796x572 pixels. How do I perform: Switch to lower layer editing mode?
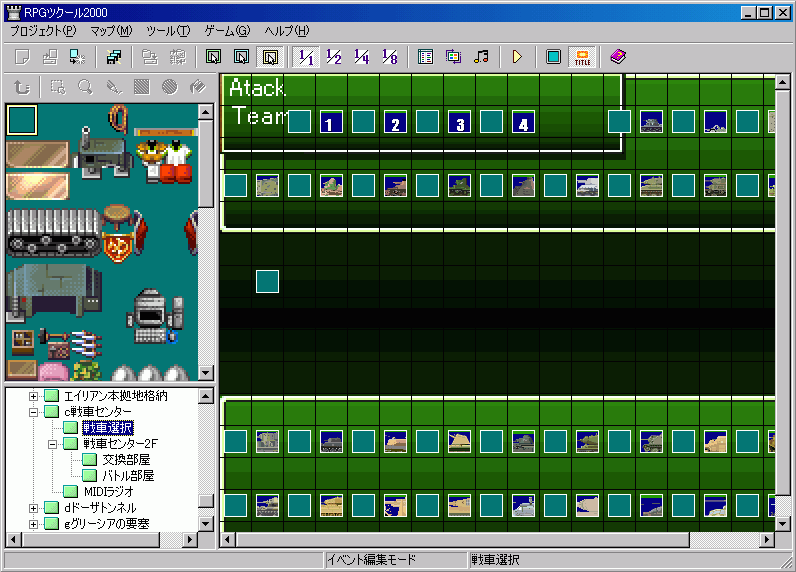[213, 56]
